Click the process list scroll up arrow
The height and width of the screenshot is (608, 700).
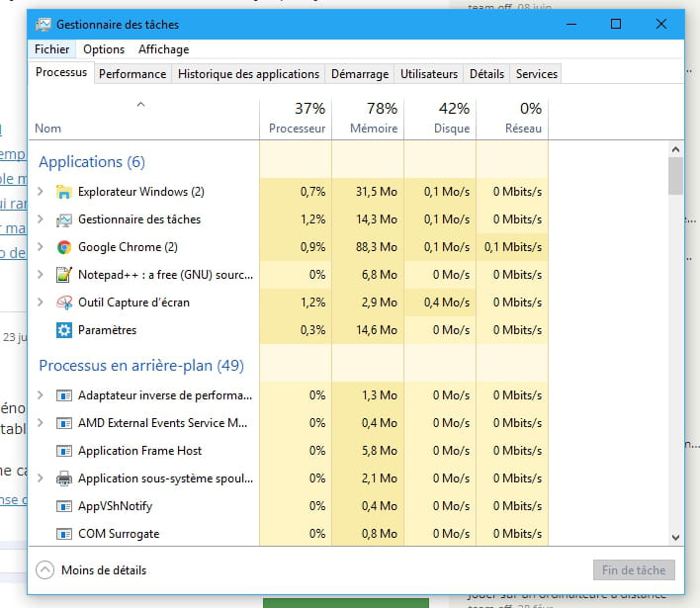pos(675,149)
